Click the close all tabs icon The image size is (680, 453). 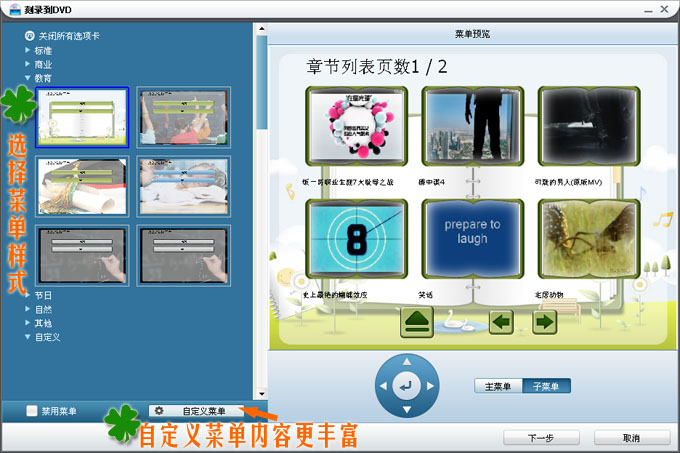29,36
